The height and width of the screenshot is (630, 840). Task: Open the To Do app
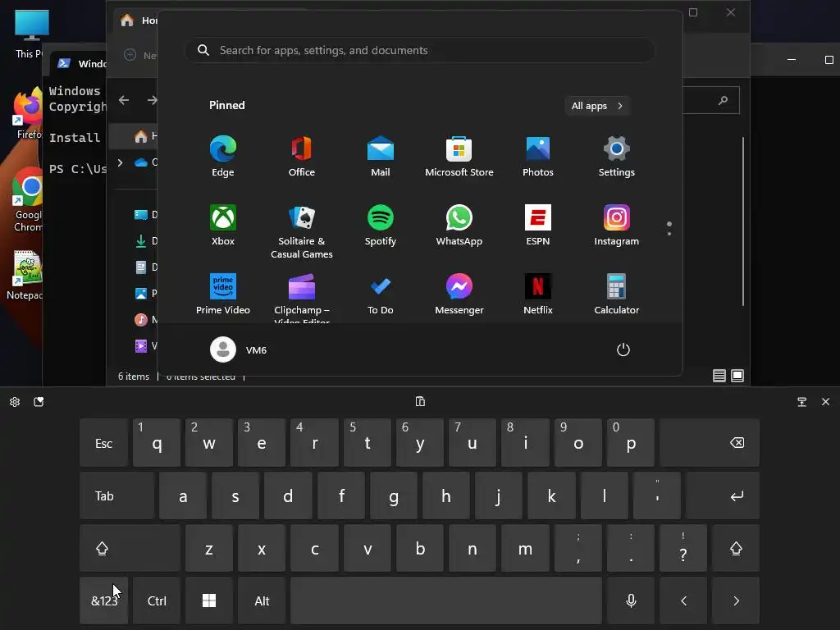[381, 294]
